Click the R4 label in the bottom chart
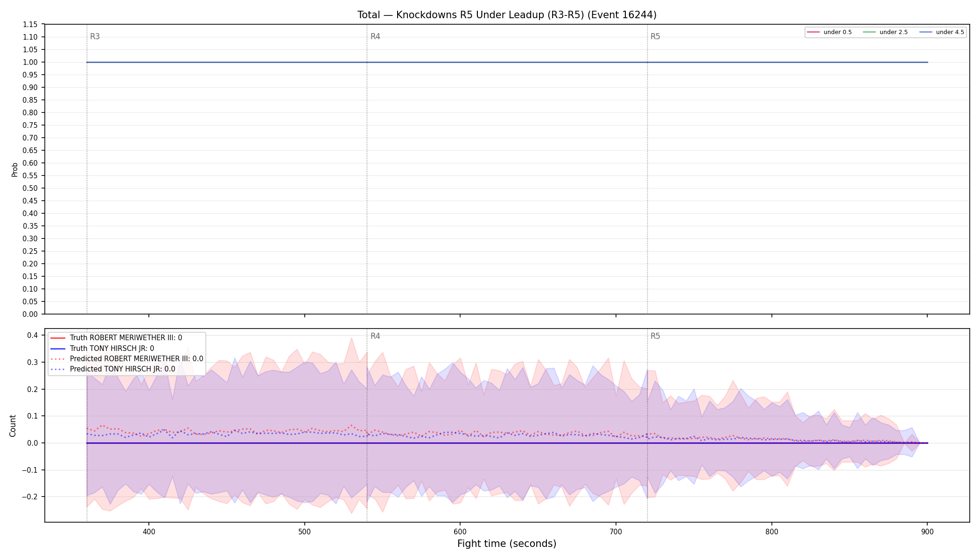 [375, 336]
